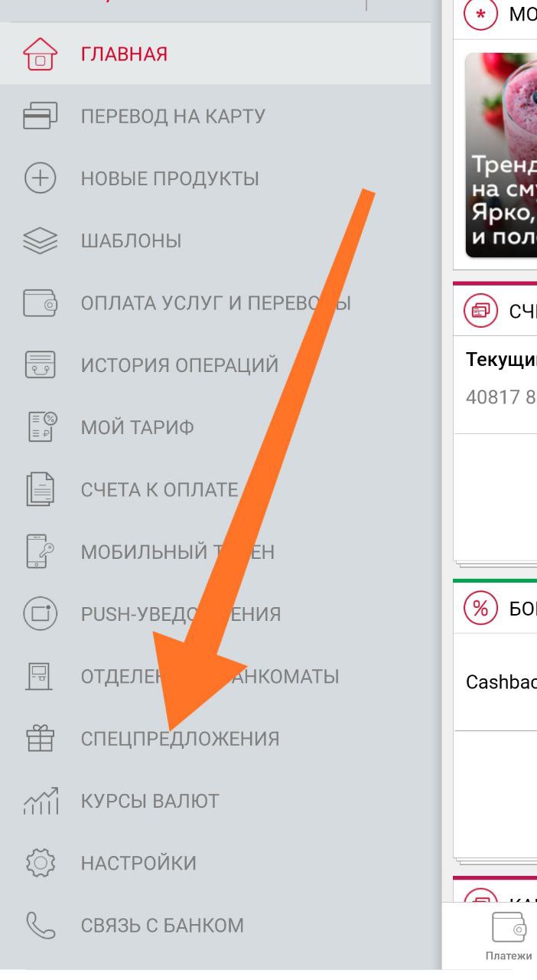This screenshot has width=537, height=980.
Task: Tap the phone-with-key icon for Мобильный токен
Action: pyautogui.click(x=41, y=551)
